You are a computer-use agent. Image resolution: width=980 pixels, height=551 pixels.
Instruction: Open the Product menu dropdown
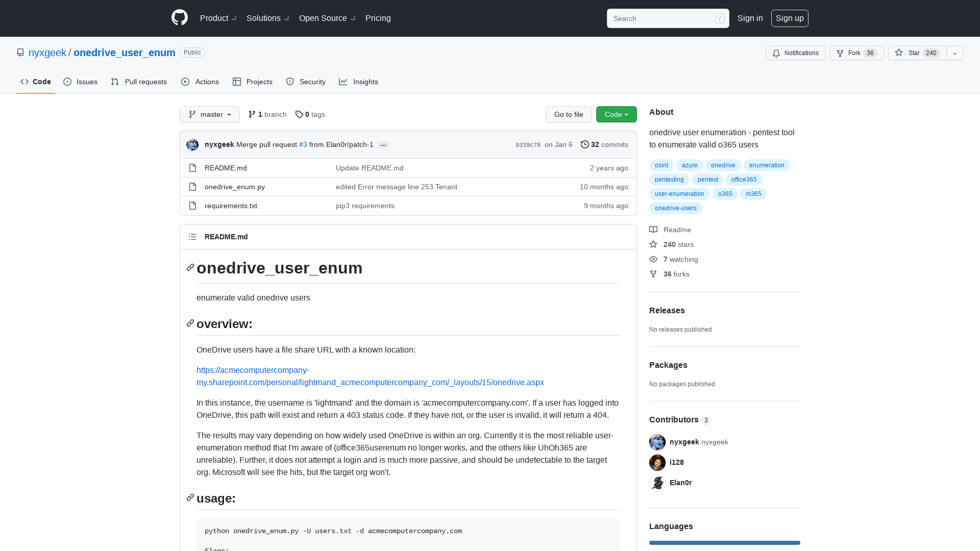click(x=218, y=18)
